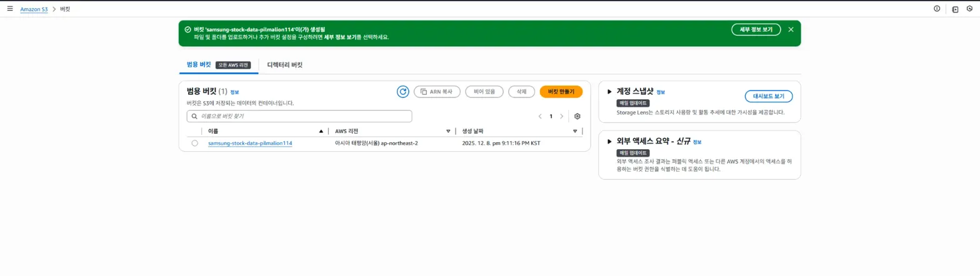This screenshot has width=980, height=276.
Task: Click the Amazon S3 breadcrumb link
Action: [x=34, y=9]
